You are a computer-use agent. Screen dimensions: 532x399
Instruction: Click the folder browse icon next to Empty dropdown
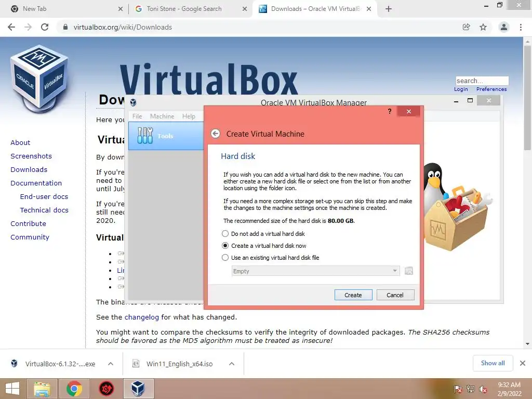[x=409, y=271]
